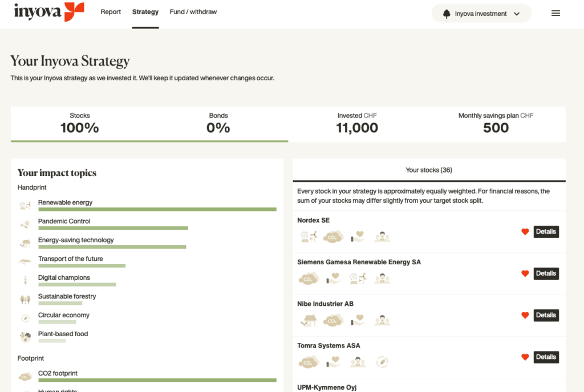This screenshot has width=584, height=392.
Task: Click the Pandemic Control progress bar
Action: click(x=113, y=228)
